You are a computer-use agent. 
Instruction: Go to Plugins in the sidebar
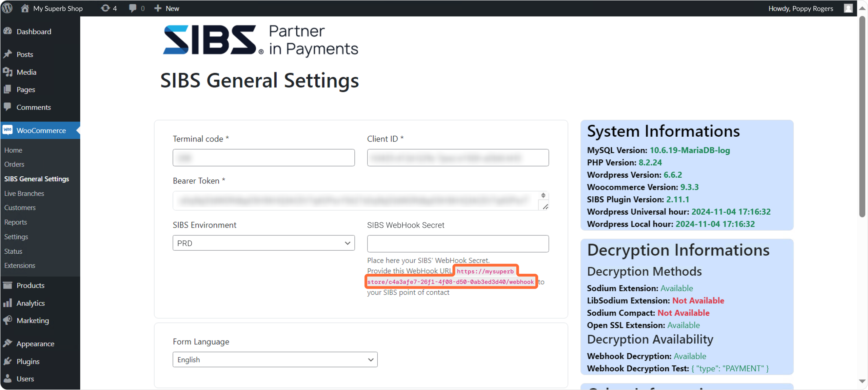click(x=28, y=361)
